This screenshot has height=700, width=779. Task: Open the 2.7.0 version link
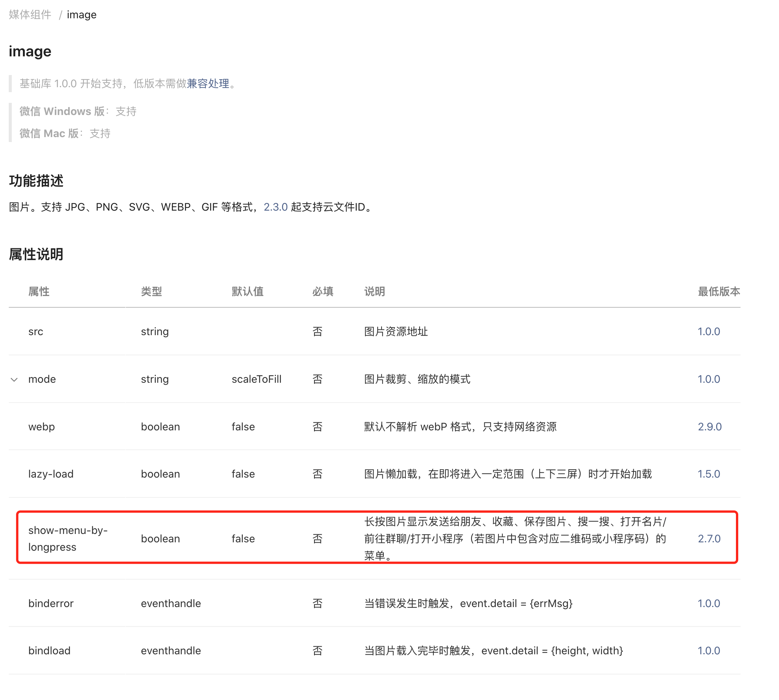[709, 539]
